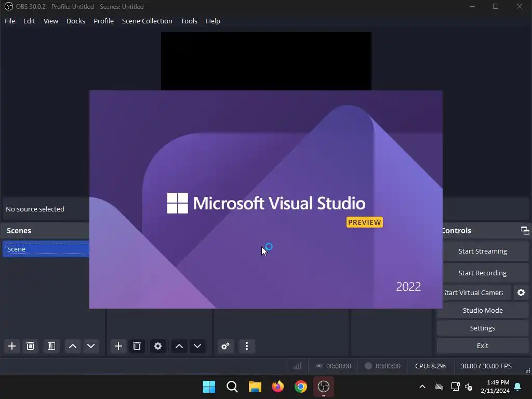The height and width of the screenshot is (399, 532).
Task: Open the File menu
Action: coord(10,21)
